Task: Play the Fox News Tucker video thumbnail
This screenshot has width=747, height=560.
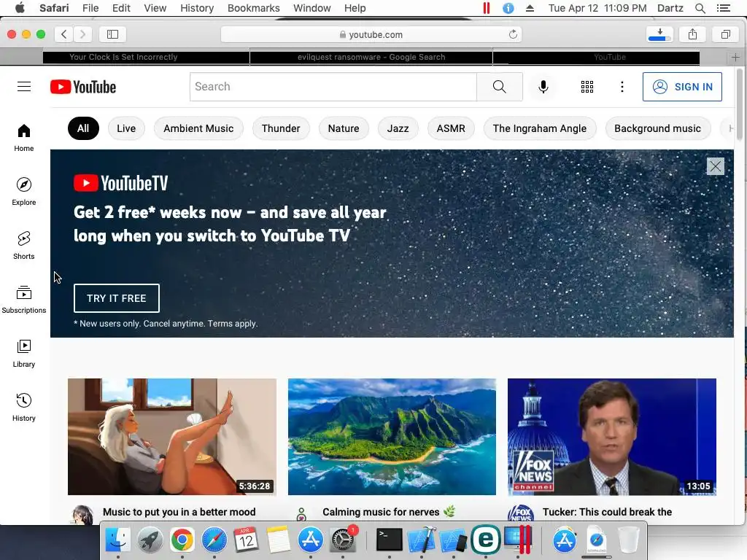Action: click(x=612, y=437)
